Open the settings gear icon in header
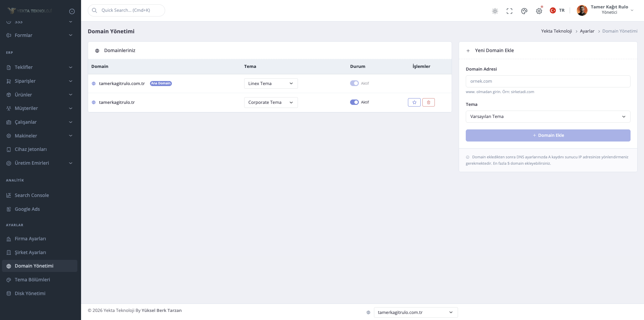This screenshot has height=320, width=644. pos(539,11)
